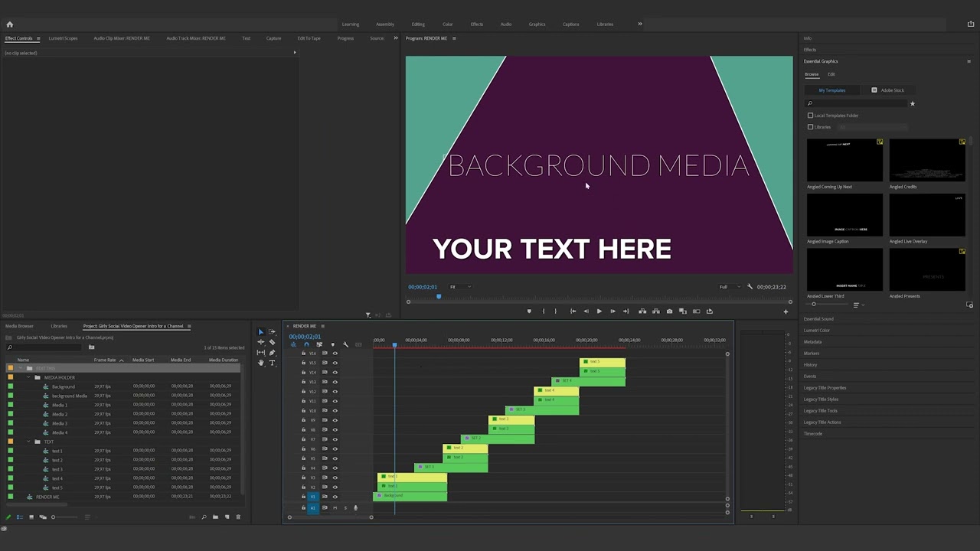Show hidden source panel tabs chevron

coord(396,38)
